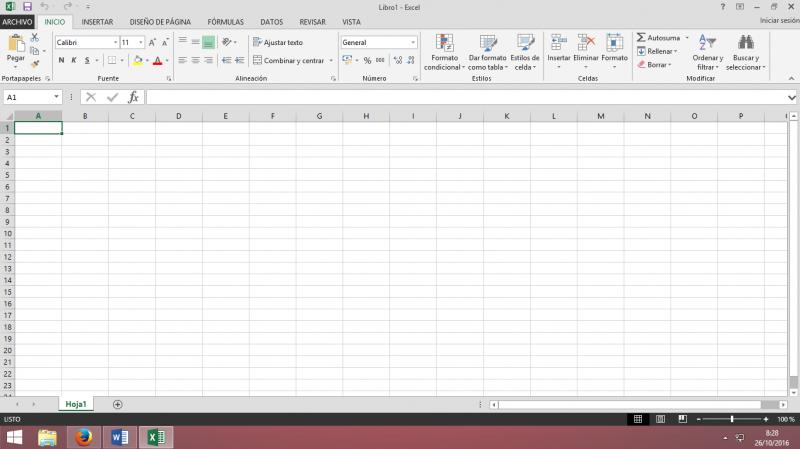
Task: Toggle Ajustar texto wrap option
Action: coord(276,43)
